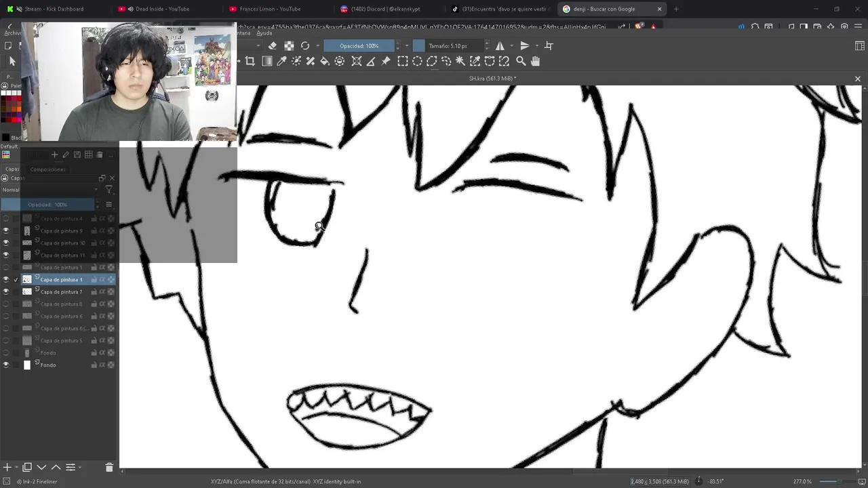The width and height of the screenshot is (868, 488).
Task: Float the Capas docker panel
Action: (102, 178)
